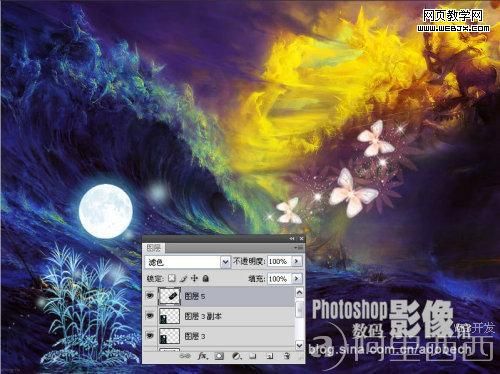Select the 图层 layers tab
500x374 pixels.
pos(154,248)
